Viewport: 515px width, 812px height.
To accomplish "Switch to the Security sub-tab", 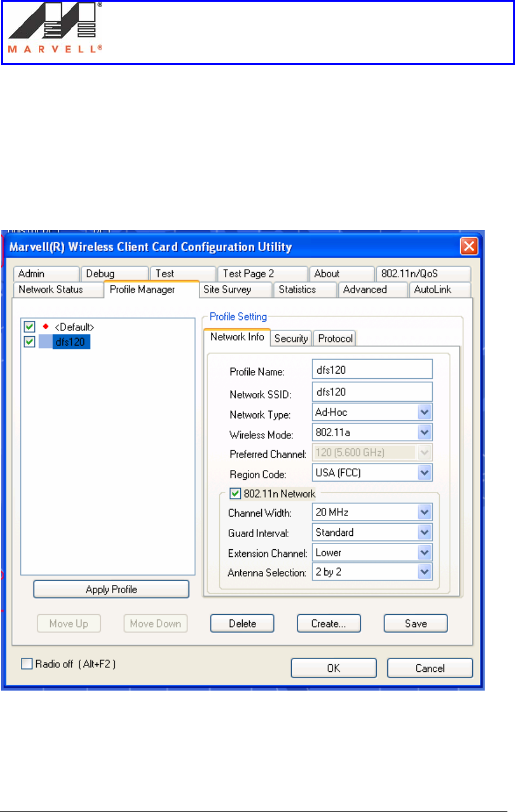I will [x=291, y=339].
